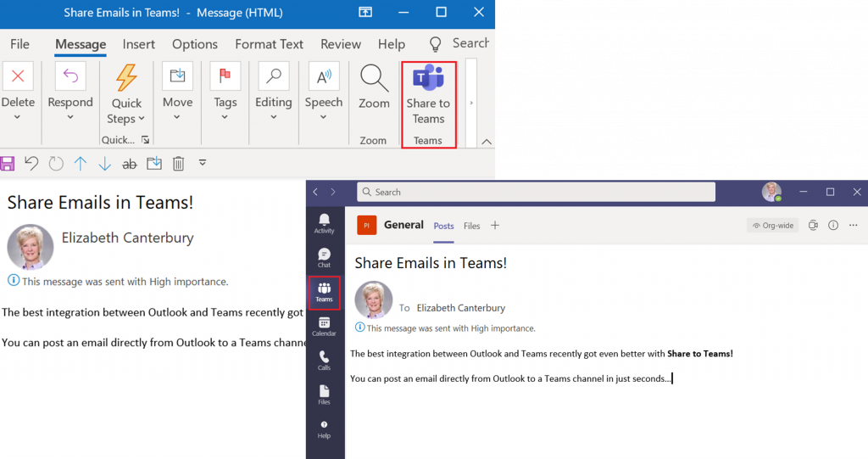Open the Options tab
The width and height of the screenshot is (868, 459).
(x=194, y=44)
